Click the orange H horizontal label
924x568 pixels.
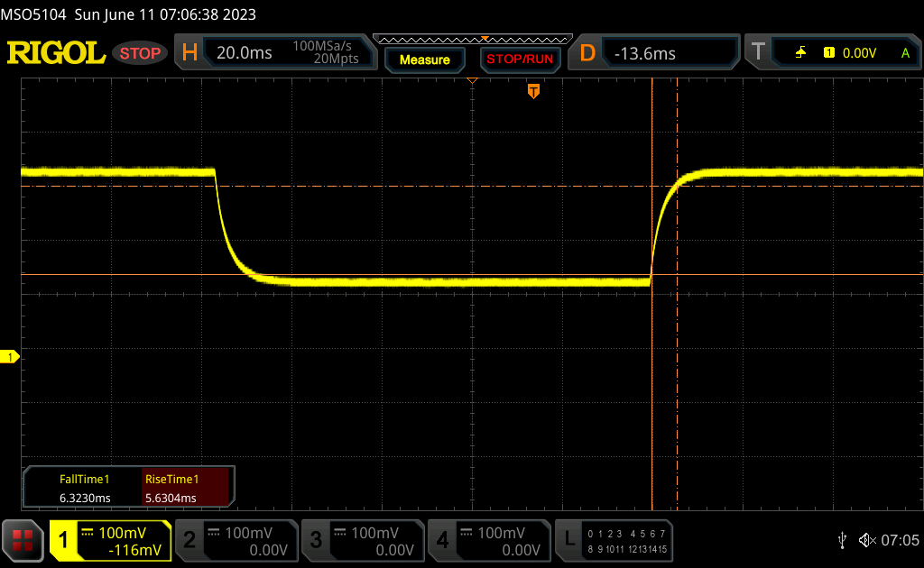click(189, 53)
